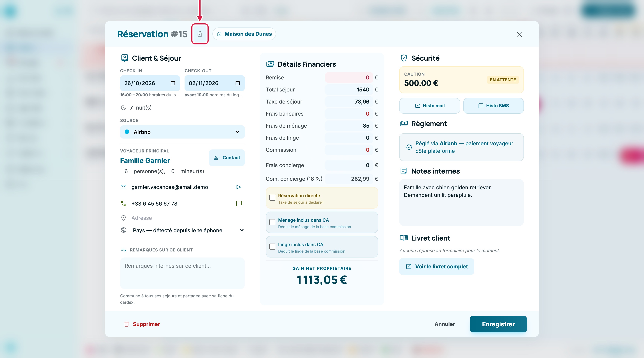Screen dimensions: 644x358
Task: Click the Contact button
Action: coord(227,158)
